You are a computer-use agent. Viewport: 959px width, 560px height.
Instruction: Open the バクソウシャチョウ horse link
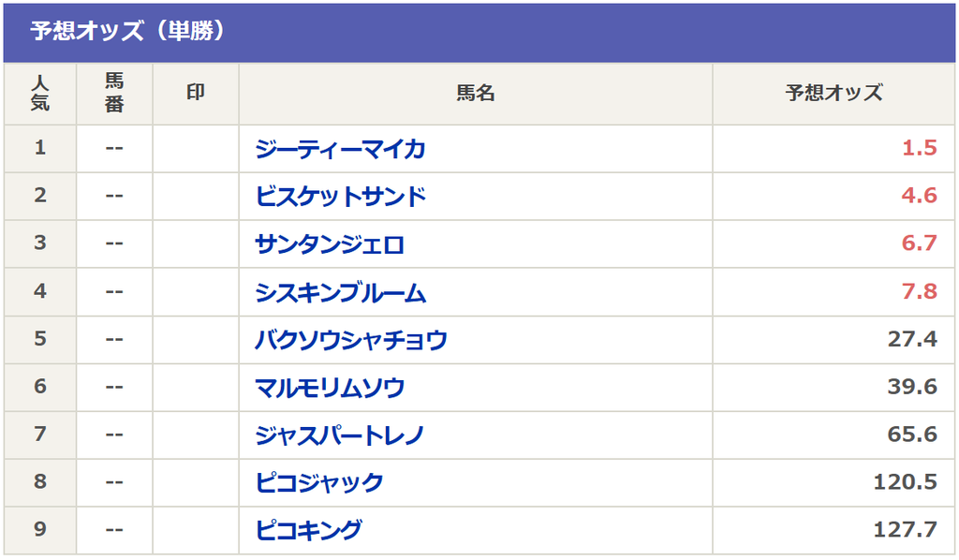pos(351,339)
